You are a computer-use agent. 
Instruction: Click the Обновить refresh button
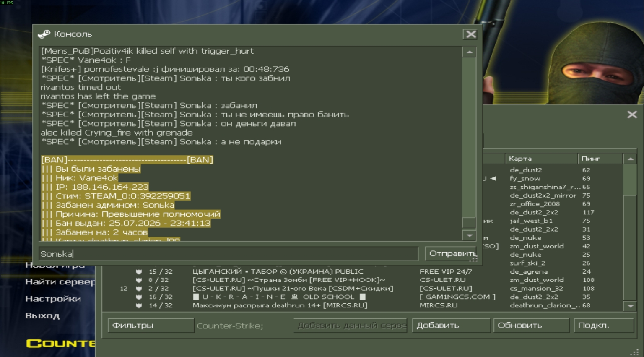pyautogui.click(x=531, y=325)
